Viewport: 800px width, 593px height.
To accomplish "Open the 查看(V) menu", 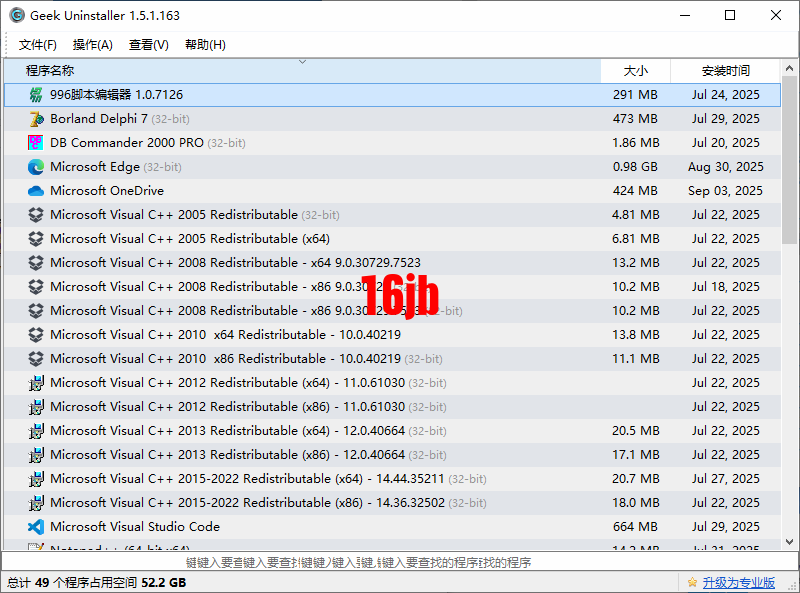I will [149, 45].
